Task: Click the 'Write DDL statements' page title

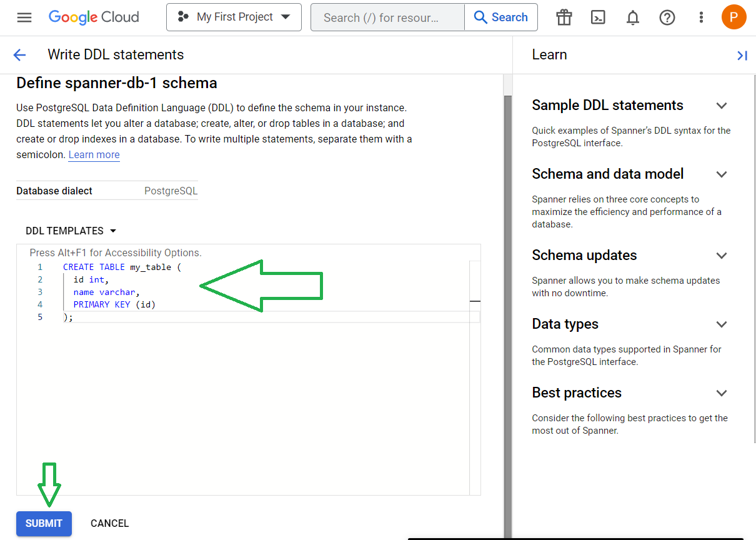Action: click(116, 55)
